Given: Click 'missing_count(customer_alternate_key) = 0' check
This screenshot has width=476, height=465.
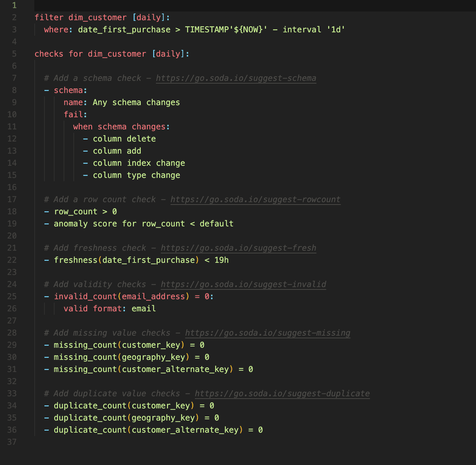Looking at the screenshot, I should (154, 369).
